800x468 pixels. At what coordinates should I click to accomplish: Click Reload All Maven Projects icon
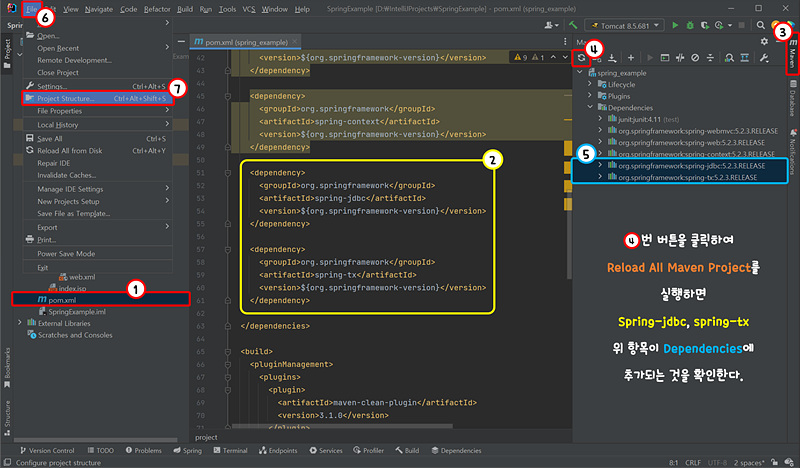(581, 58)
